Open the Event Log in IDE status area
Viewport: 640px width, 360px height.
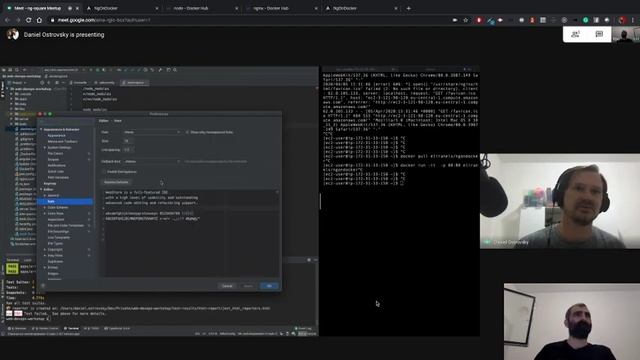[x=303, y=328]
